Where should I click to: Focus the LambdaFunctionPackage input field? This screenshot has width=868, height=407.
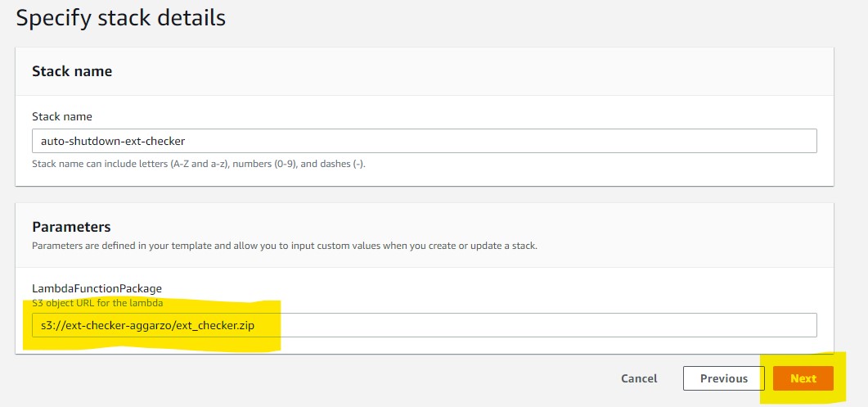pos(425,325)
